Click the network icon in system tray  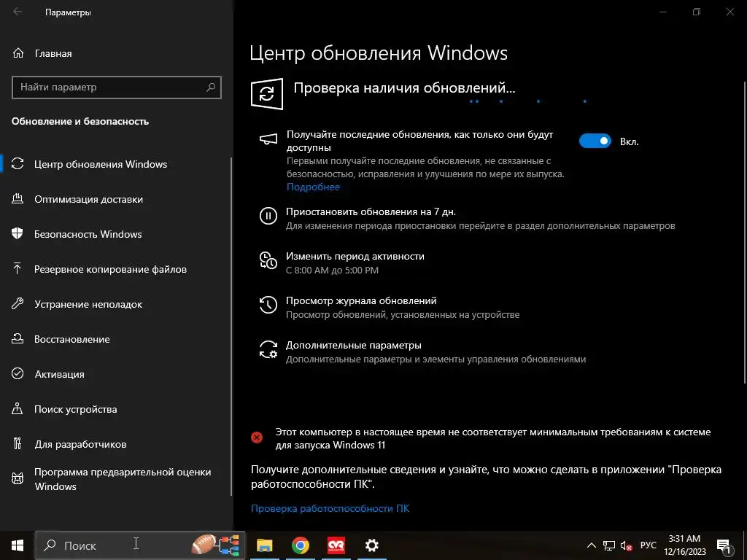[609, 545]
